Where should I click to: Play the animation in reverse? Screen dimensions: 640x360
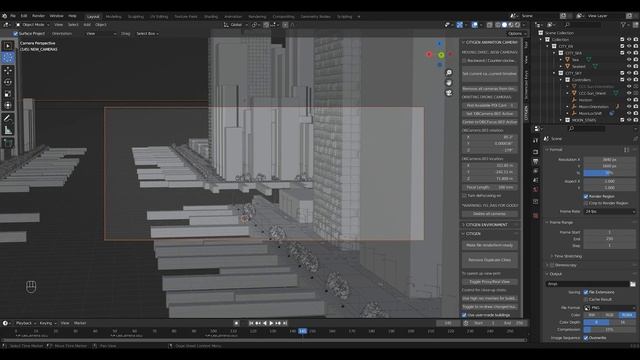pos(265,323)
